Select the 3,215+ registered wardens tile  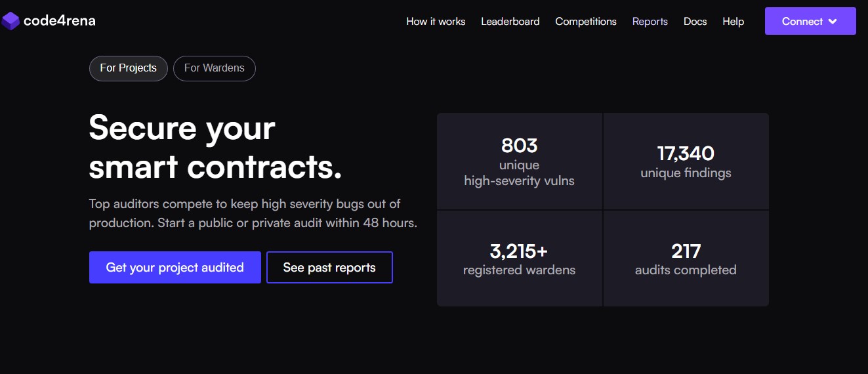(519, 259)
